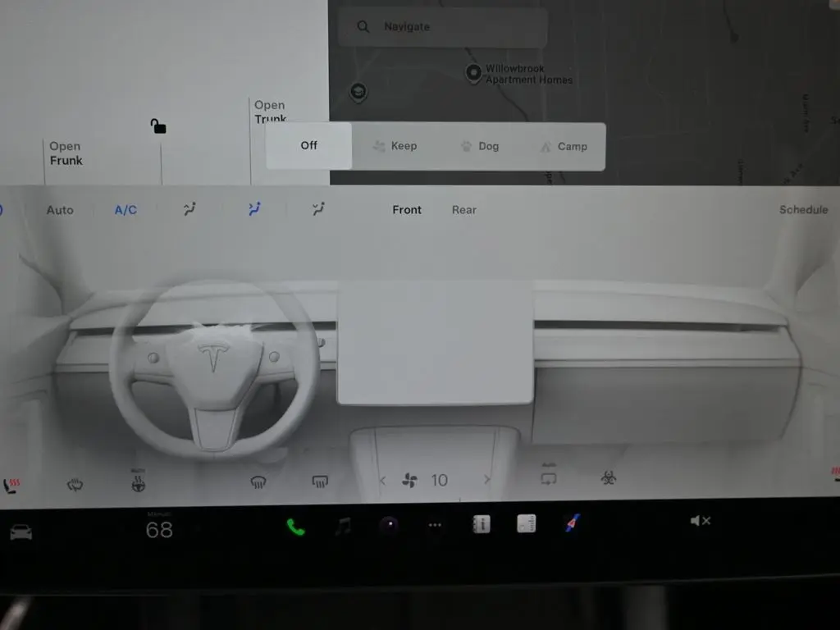Activate front windshield defrost
840x630 pixels.
click(x=258, y=482)
